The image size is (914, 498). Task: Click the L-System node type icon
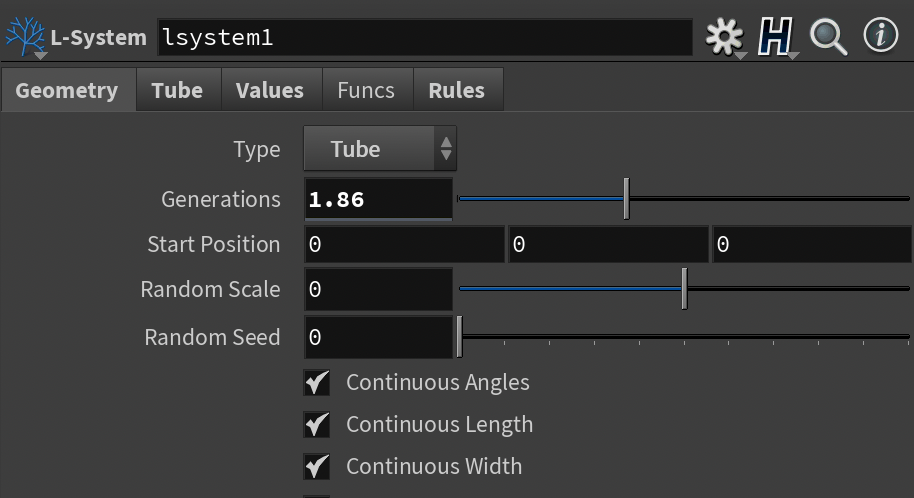[x=25, y=37]
